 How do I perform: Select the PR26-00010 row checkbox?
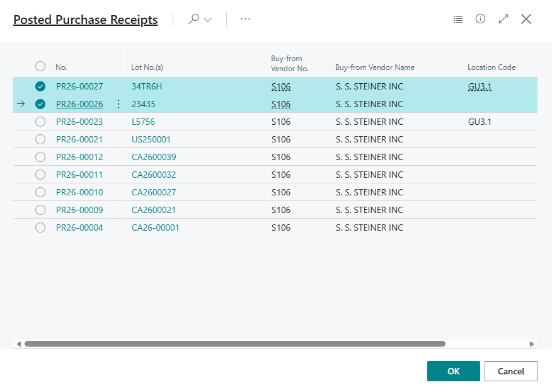coord(40,192)
